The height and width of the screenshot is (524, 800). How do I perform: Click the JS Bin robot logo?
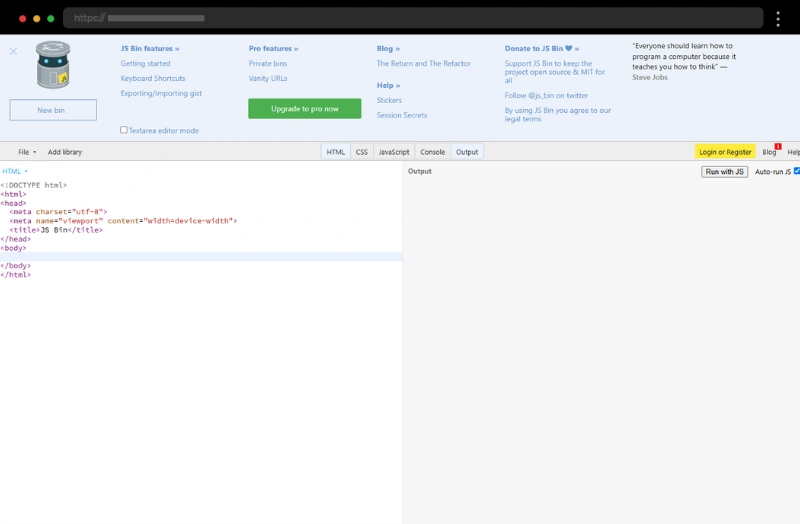pos(53,65)
